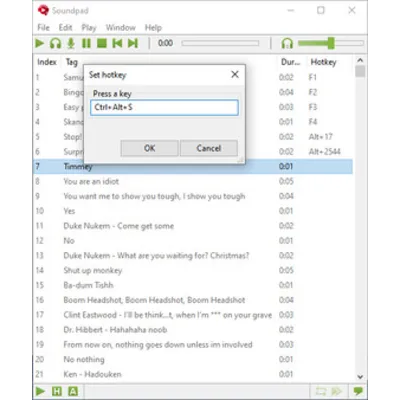This screenshot has height=400, width=400.
Task: Click the speech bubble icon
Action: pos(358,391)
